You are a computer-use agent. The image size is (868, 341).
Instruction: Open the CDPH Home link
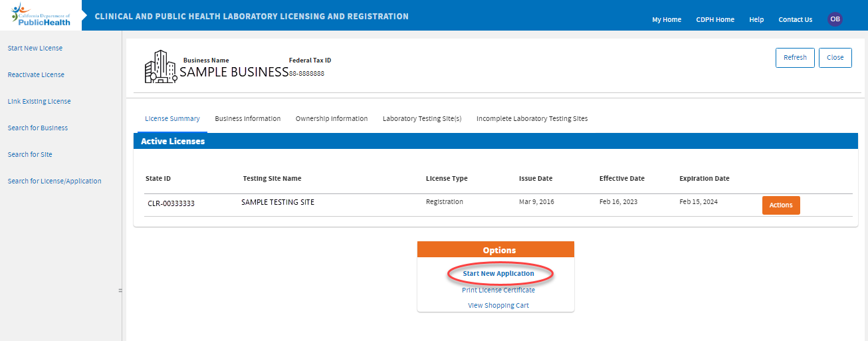coord(715,20)
